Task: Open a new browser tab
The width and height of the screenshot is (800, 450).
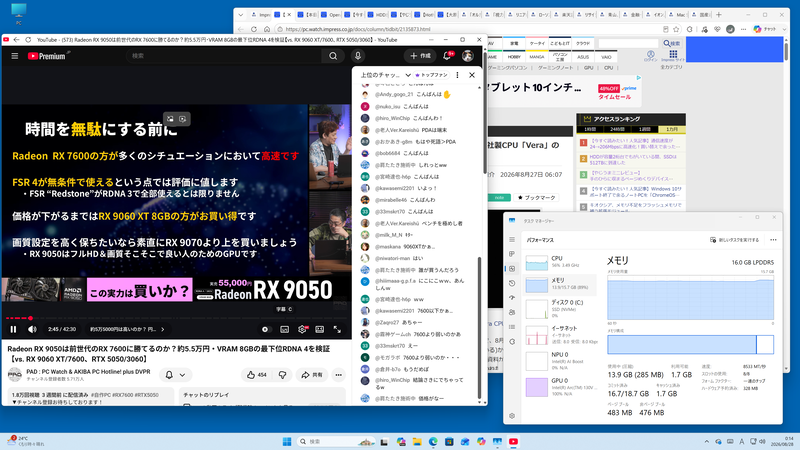Action: (x=719, y=15)
